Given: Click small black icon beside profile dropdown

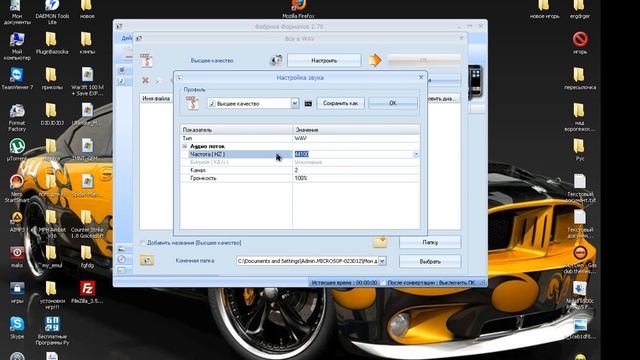Looking at the screenshot, I should (308, 104).
